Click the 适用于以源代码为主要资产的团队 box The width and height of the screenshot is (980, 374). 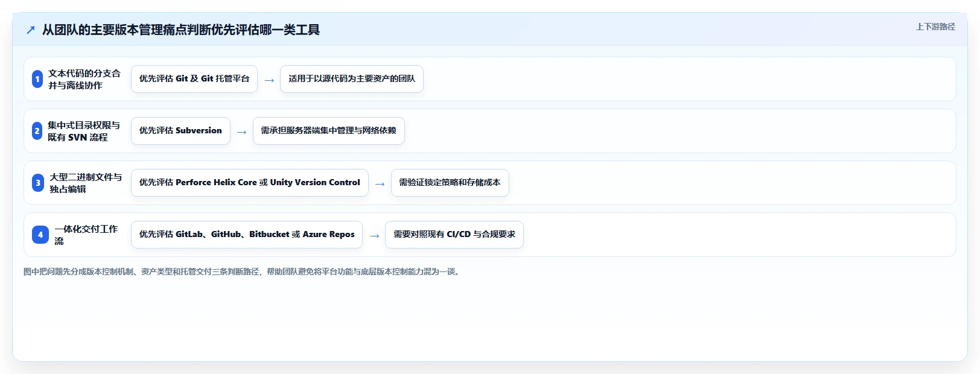point(352,79)
